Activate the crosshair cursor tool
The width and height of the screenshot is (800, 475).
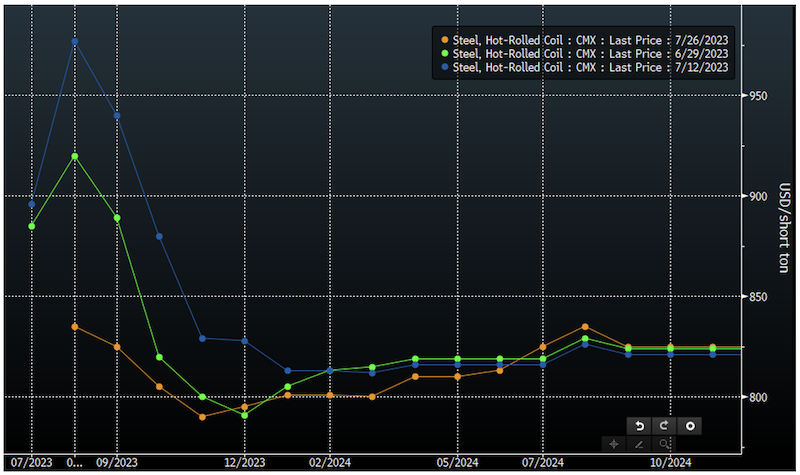614,443
